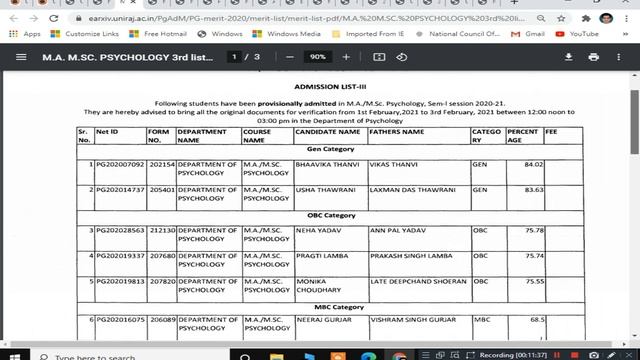Select percentage value 75.74
The image size is (640, 360).
(535, 256)
